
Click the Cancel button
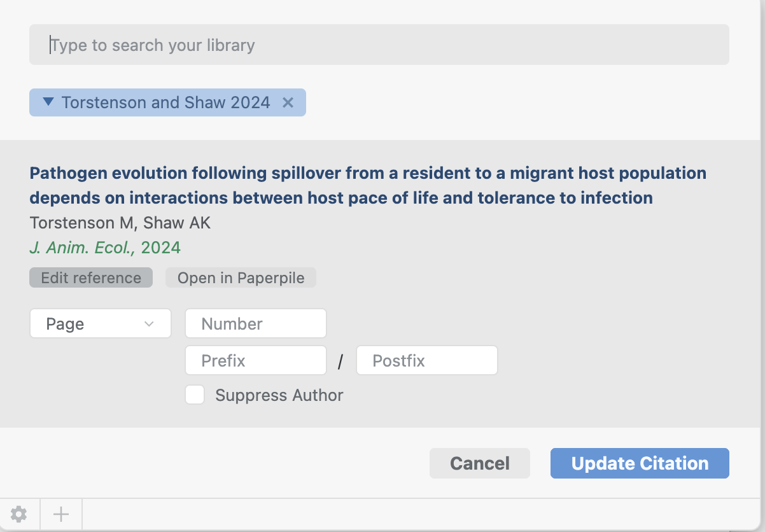480,463
